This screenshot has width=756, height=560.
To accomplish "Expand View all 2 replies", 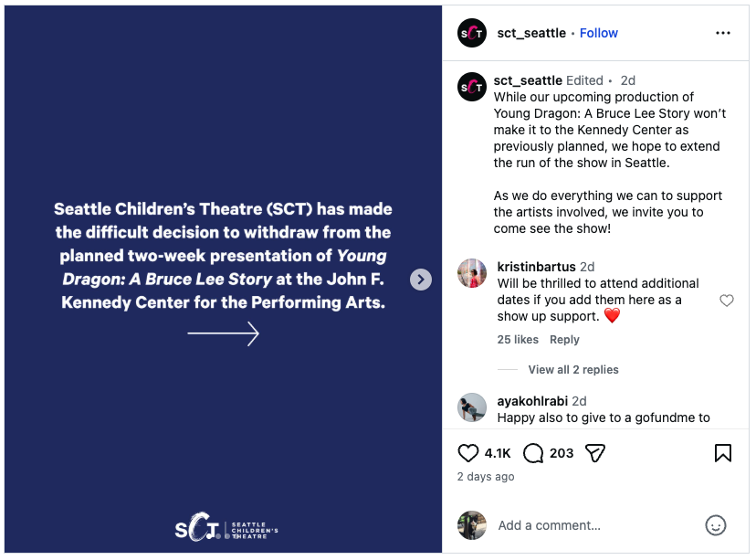I will [572, 370].
